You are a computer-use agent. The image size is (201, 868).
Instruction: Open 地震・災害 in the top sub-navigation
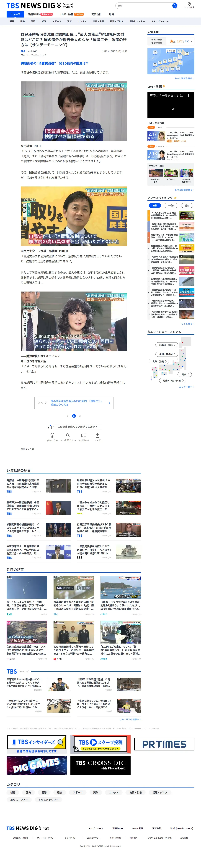(98, 22)
